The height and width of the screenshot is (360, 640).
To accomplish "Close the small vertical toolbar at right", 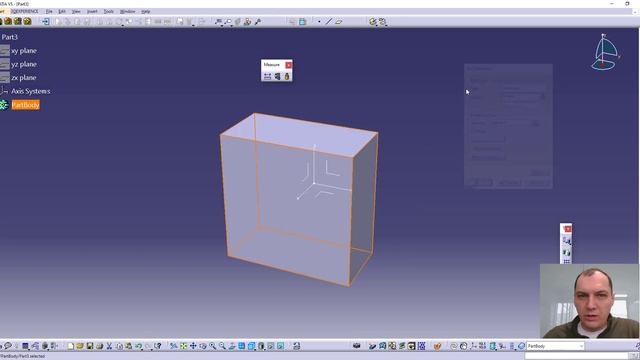I will (567, 229).
